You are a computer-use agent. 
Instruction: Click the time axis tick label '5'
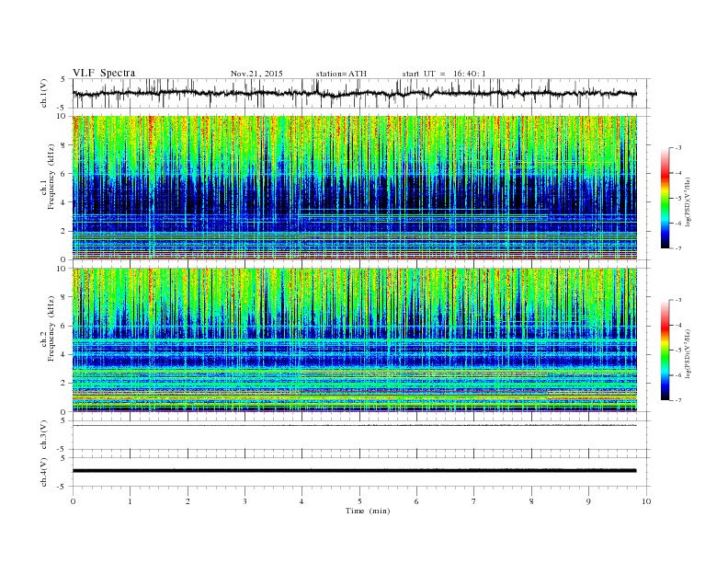359,501
